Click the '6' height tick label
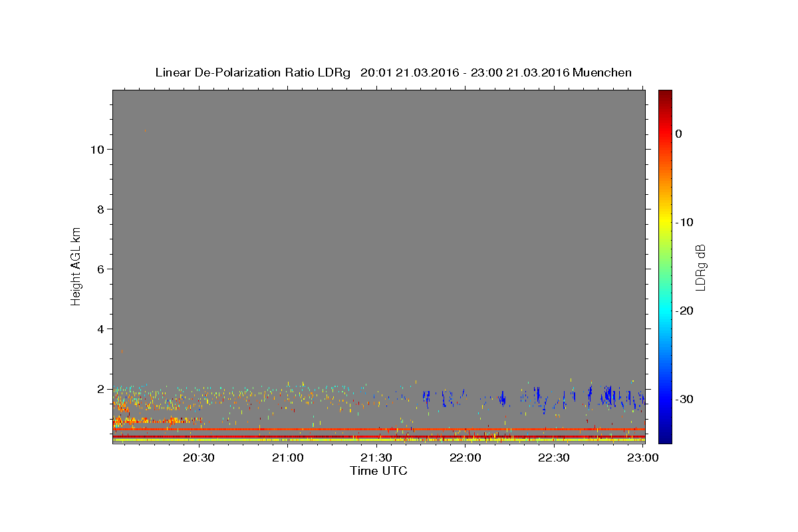This screenshot has height=532, width=798. click(99, 269)
